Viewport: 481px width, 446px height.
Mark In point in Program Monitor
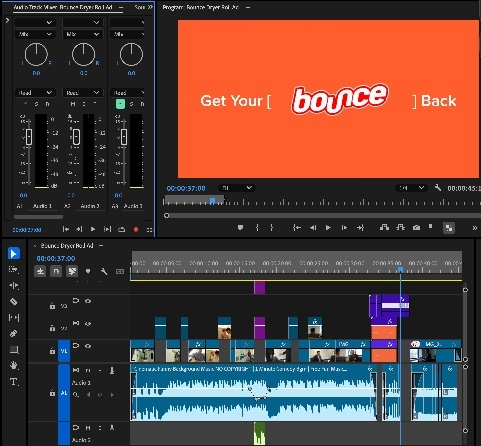click(257, 228)
